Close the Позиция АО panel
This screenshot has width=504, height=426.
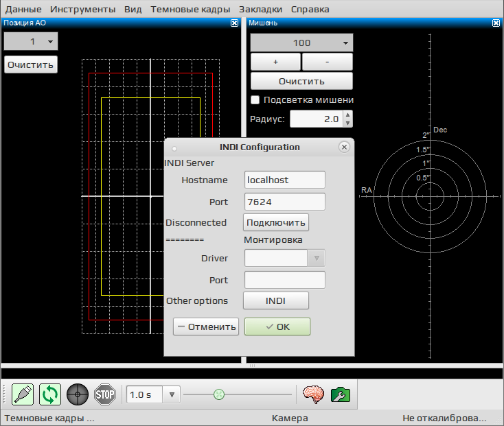(x=234, y=23)
